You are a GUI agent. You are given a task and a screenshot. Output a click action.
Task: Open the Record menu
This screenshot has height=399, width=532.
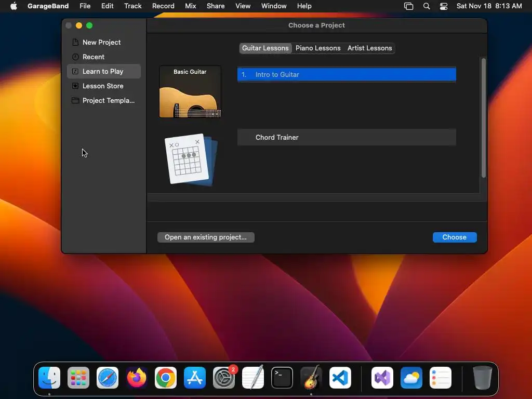[x=163, y=6]
